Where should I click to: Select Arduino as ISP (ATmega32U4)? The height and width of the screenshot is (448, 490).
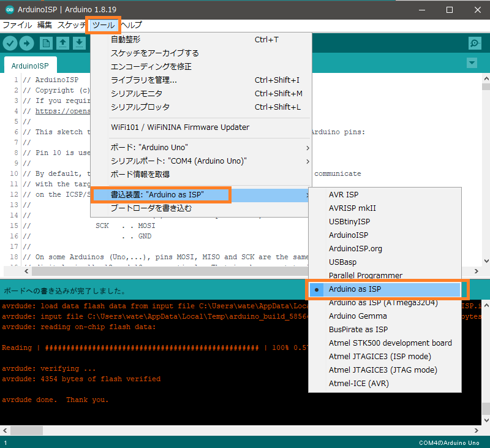385,303
